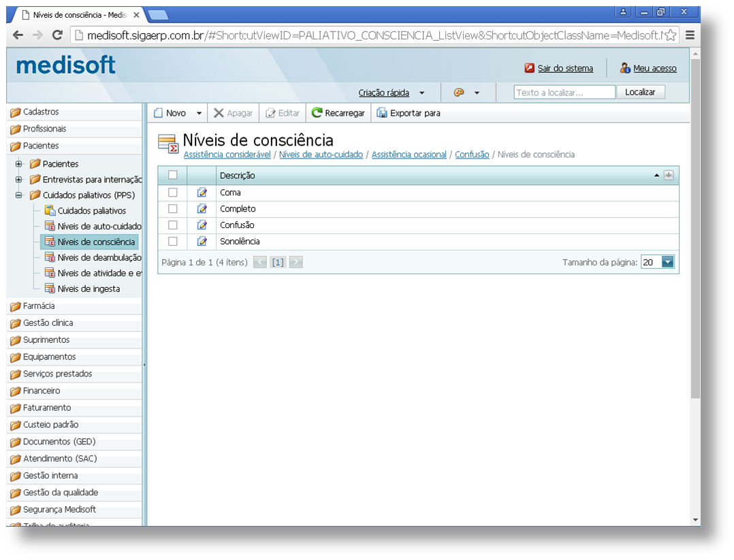This screenshot has width=734, height=560.
Task: Click the Assistência considerável breadcrumb link
Action: tap(227, 154)
